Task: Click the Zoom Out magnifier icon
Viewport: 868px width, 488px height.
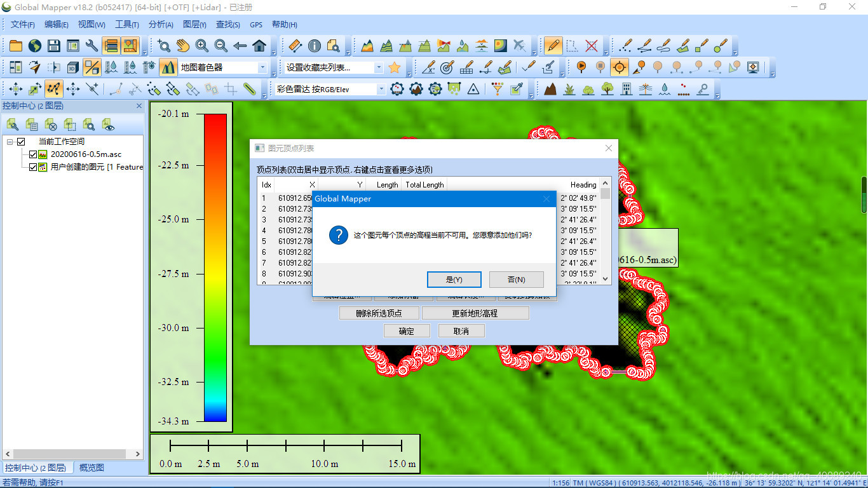Action: point(221,46)
